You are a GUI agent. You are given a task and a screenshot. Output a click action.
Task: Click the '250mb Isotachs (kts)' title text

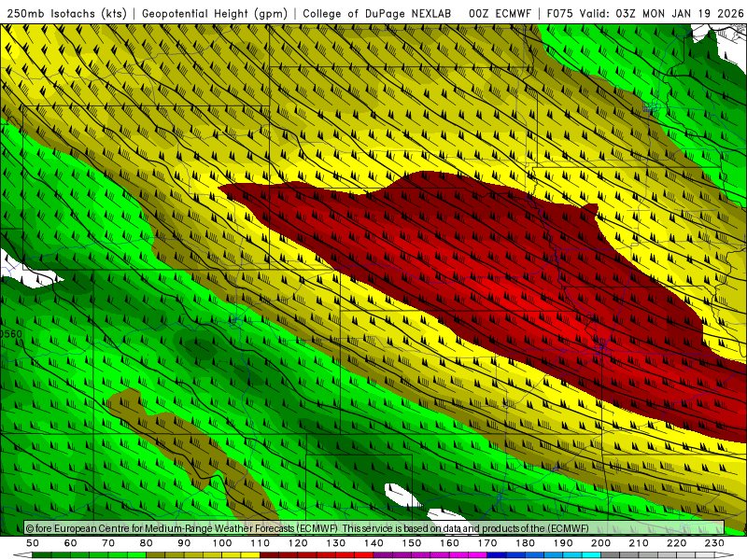[66, 14]
